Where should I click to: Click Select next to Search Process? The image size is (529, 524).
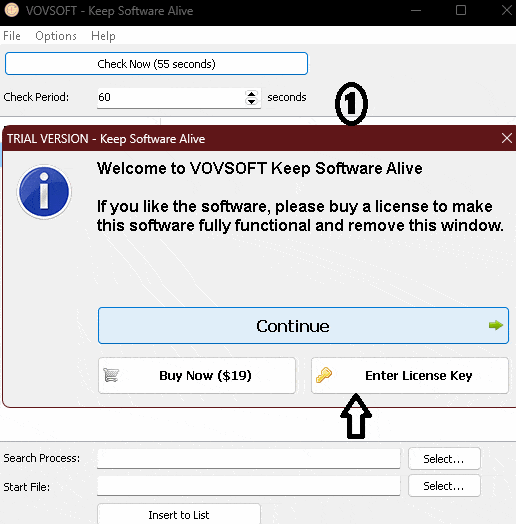444,459
